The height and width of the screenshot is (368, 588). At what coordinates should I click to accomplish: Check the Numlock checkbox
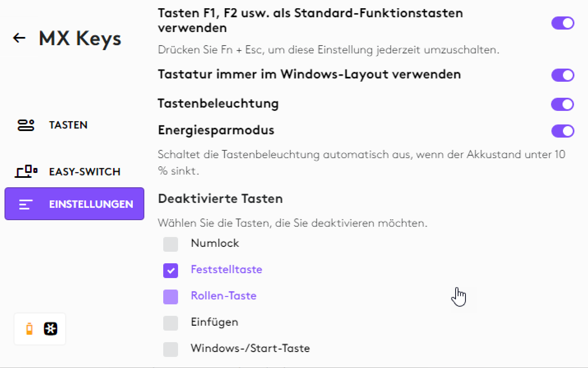[x=171, y=244]
